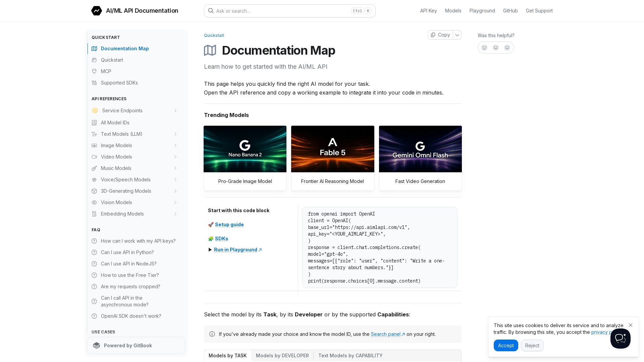Expand the 3D-Generating Models chevron
Screen dimensions: 644x362
[x=175, y=191]
